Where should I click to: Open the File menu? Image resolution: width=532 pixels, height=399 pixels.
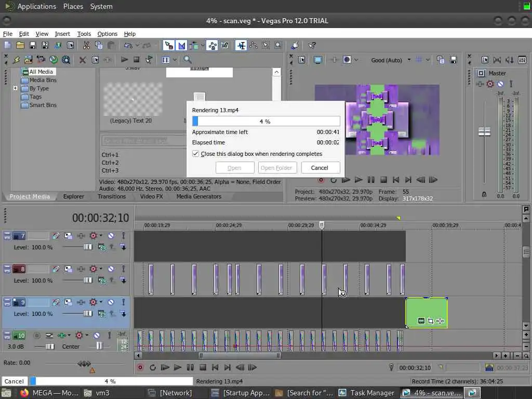tap(7, 34)
